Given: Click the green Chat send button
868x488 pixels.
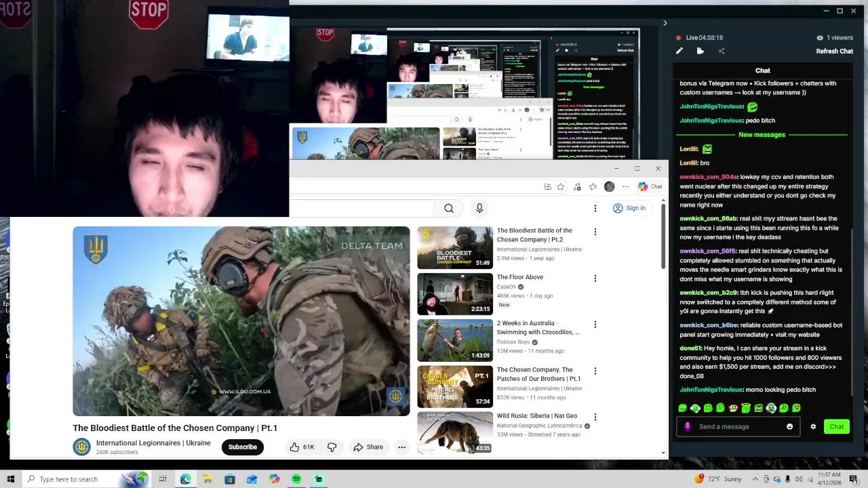Looking at the screenshot, I should click(x=837, y=426).
